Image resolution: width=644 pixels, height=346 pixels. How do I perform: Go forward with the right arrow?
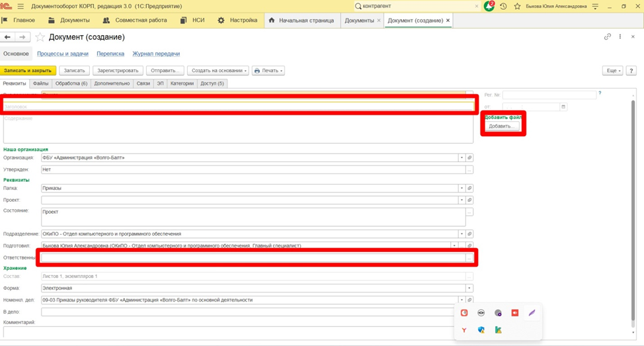pyautogui.click(x=22, y=37)
